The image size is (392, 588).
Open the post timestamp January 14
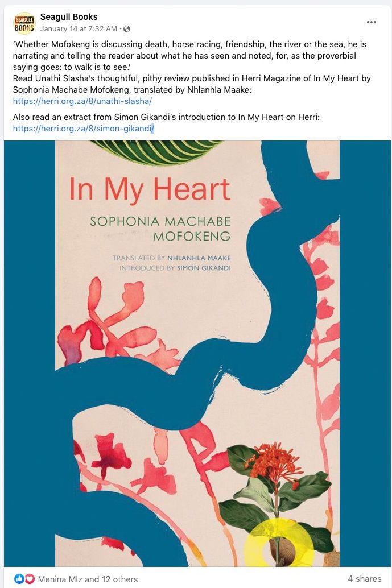click(x=79, y=29)
